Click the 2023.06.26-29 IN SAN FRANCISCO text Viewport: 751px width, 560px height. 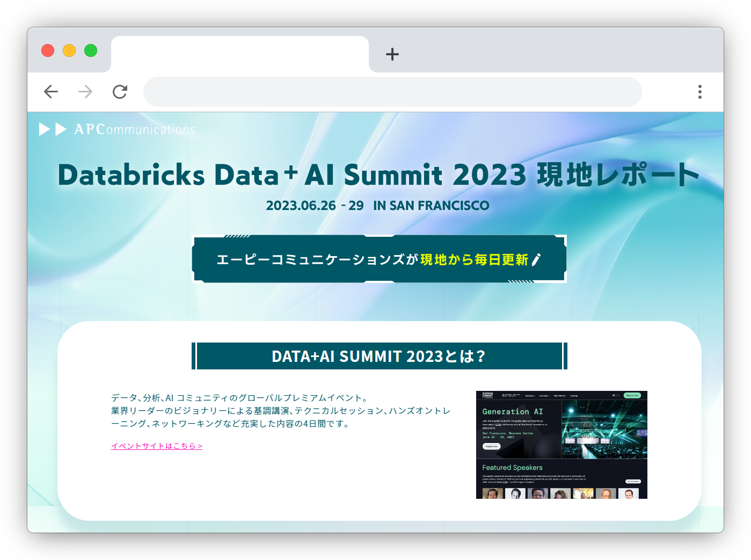tap(377, 206)
